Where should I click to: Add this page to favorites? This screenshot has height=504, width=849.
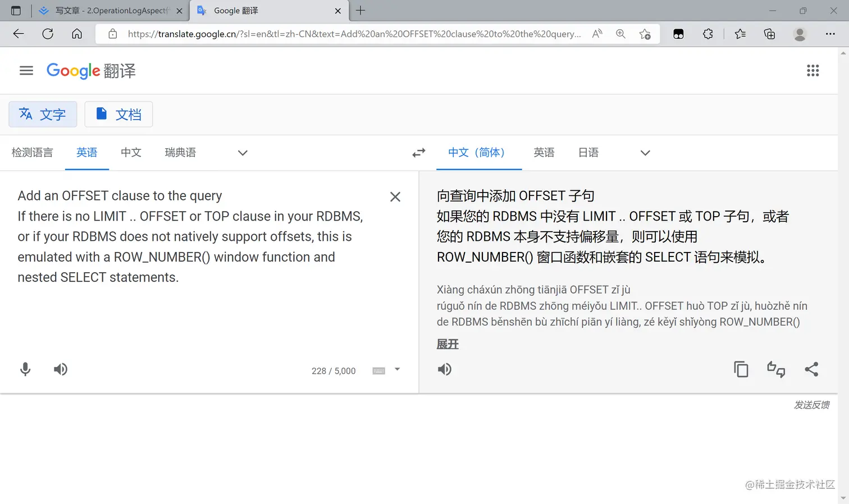click(645, 34)
